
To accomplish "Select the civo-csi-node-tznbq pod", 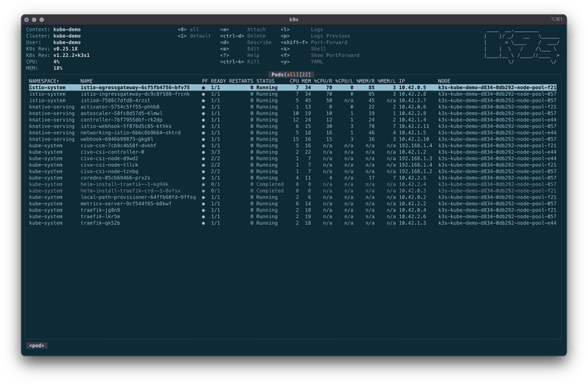I will (293, 171).
